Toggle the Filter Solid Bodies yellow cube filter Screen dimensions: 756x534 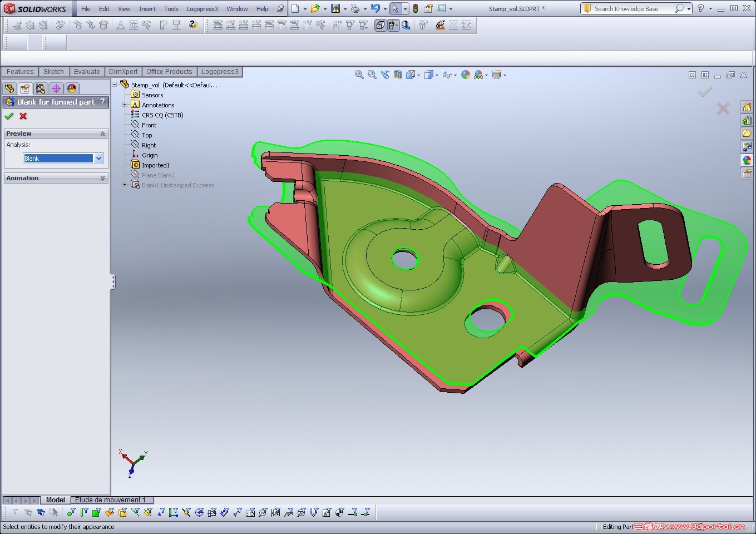[x=122, y=512]
